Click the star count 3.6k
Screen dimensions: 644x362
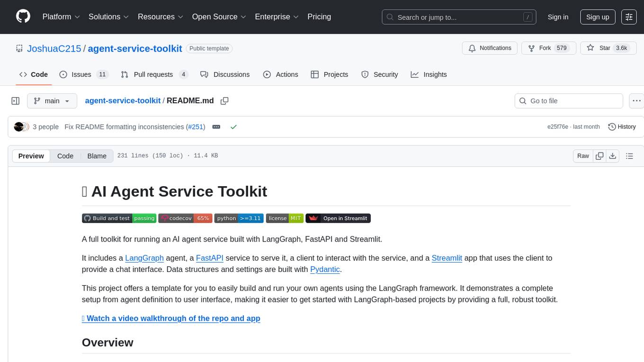pyautogui.click(x=621, y=48)
